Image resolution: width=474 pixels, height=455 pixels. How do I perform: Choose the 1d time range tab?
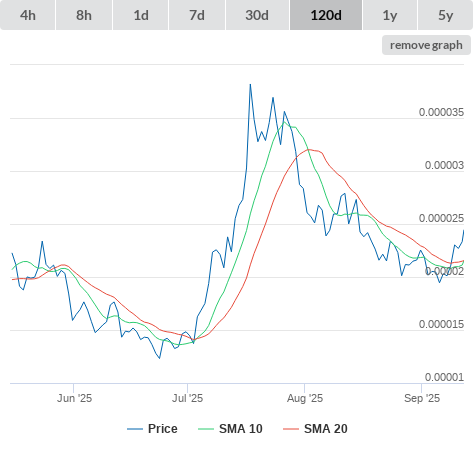point(141,15)
